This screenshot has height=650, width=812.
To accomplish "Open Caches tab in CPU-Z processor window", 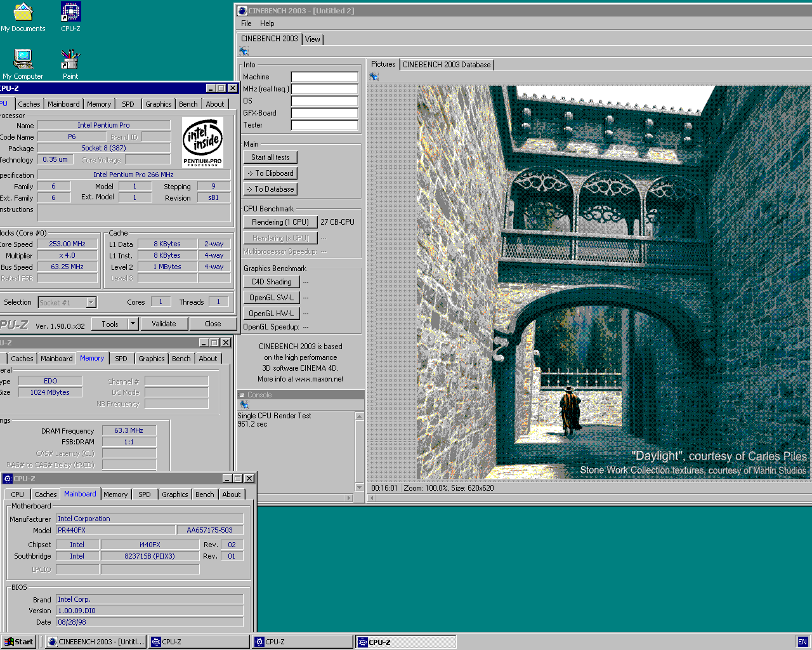I will tap(29, 104).
